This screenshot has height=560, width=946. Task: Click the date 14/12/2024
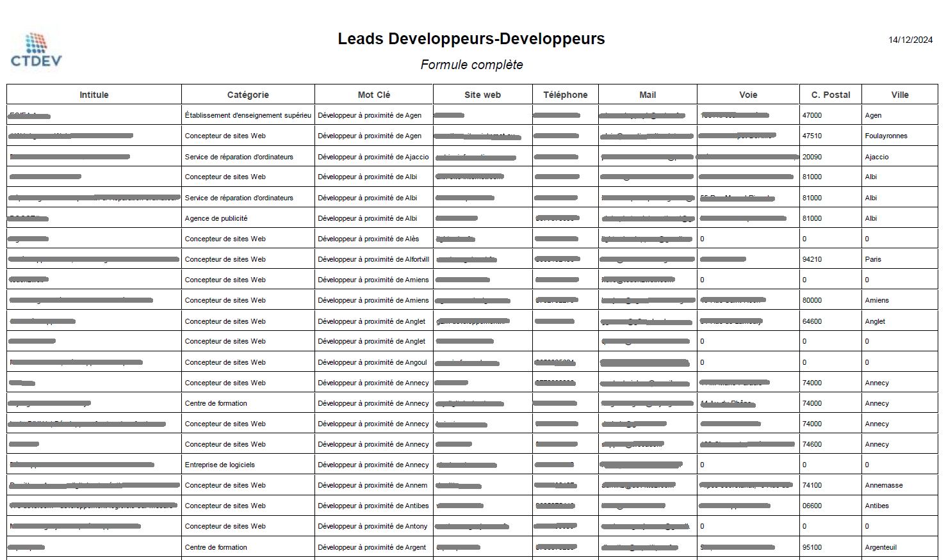tap(910, 40)
